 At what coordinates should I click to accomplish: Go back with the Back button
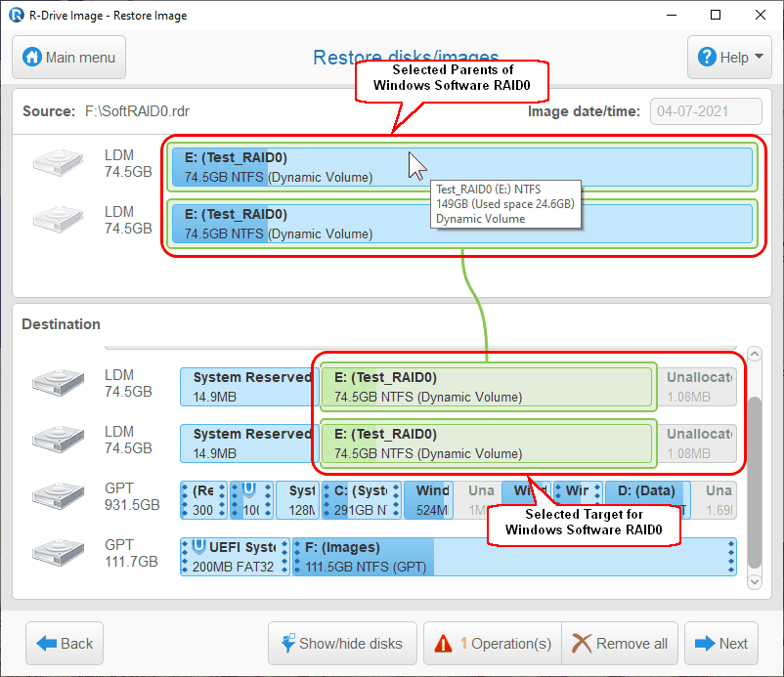65,643
